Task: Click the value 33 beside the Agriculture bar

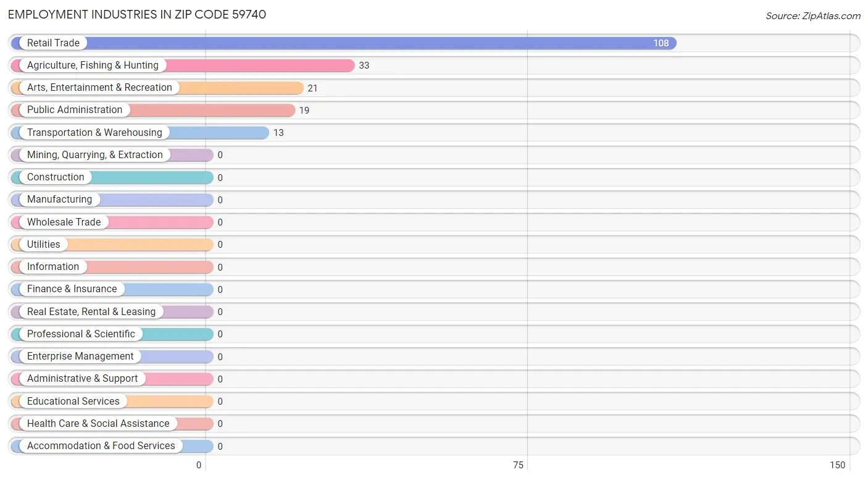Action: (x=364, y=65)
